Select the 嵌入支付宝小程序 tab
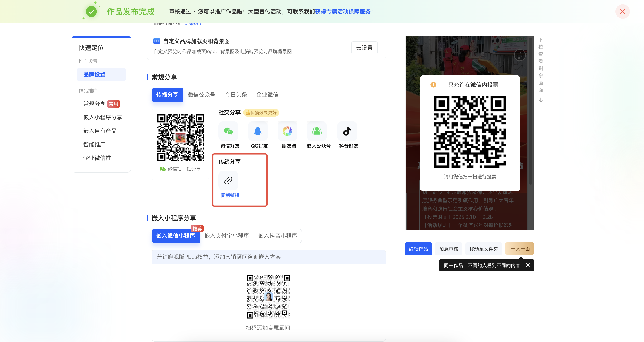The image size is (644, 342). [x=226, y=236]
